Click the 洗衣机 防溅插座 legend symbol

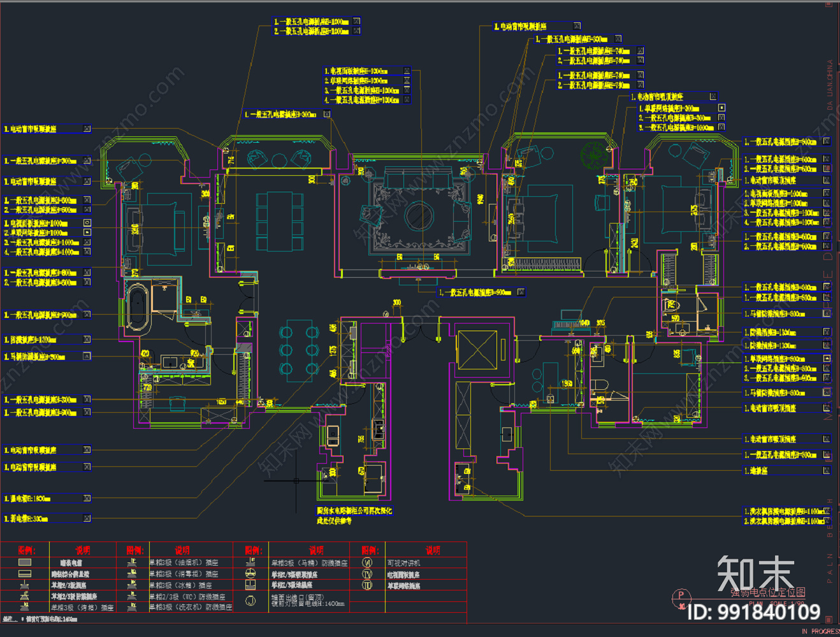(131, 607)
